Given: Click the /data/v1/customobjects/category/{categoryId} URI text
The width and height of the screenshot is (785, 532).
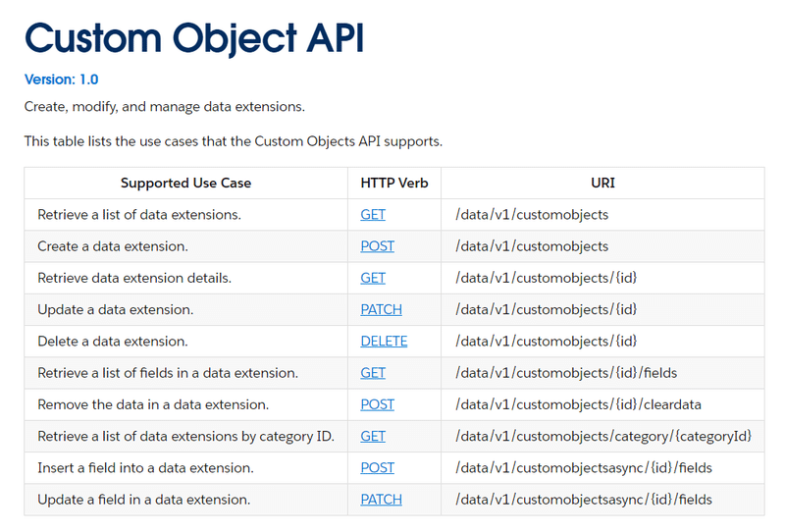Looking at the screenshot, I should pyautogui.click(x=603, y=436).
